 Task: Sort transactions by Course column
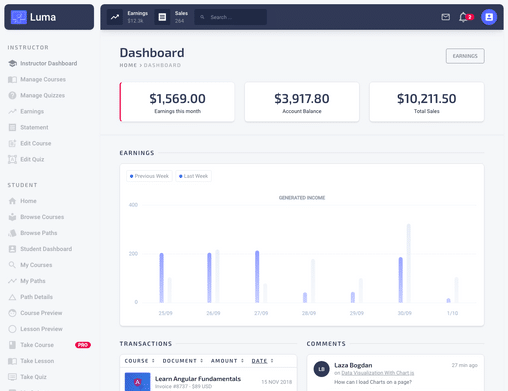139,361
